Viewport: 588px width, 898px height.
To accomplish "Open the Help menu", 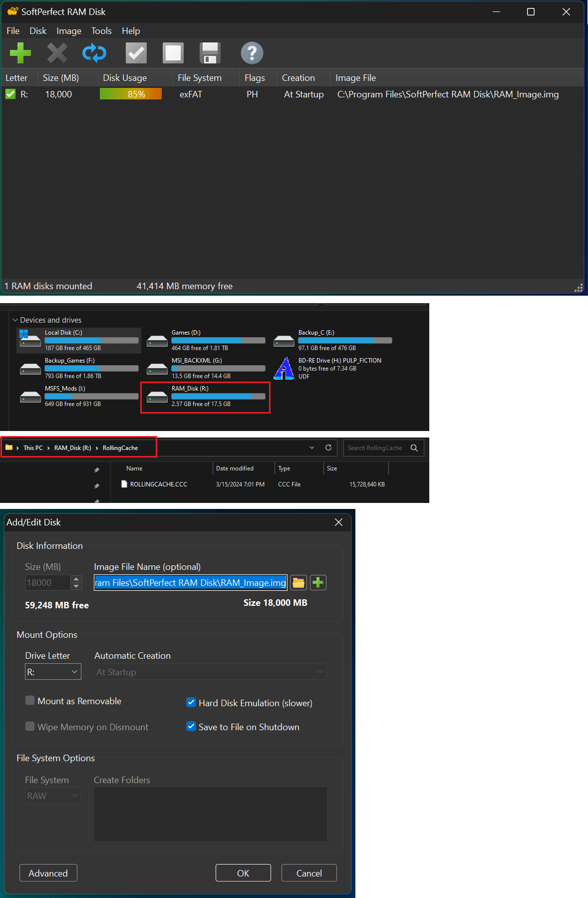I will 131,31.
